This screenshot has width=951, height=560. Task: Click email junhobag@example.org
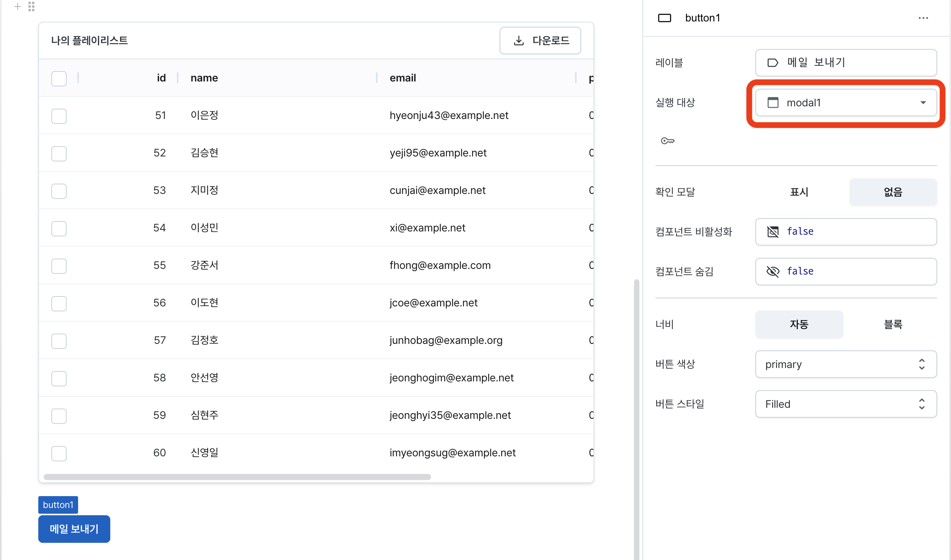446,340
